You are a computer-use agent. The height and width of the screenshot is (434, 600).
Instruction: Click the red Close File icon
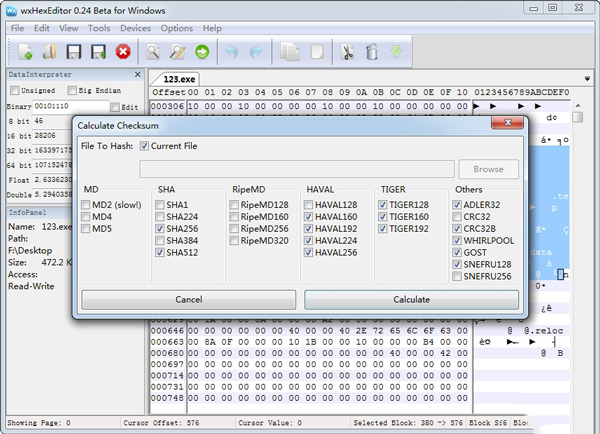[123, 51]
